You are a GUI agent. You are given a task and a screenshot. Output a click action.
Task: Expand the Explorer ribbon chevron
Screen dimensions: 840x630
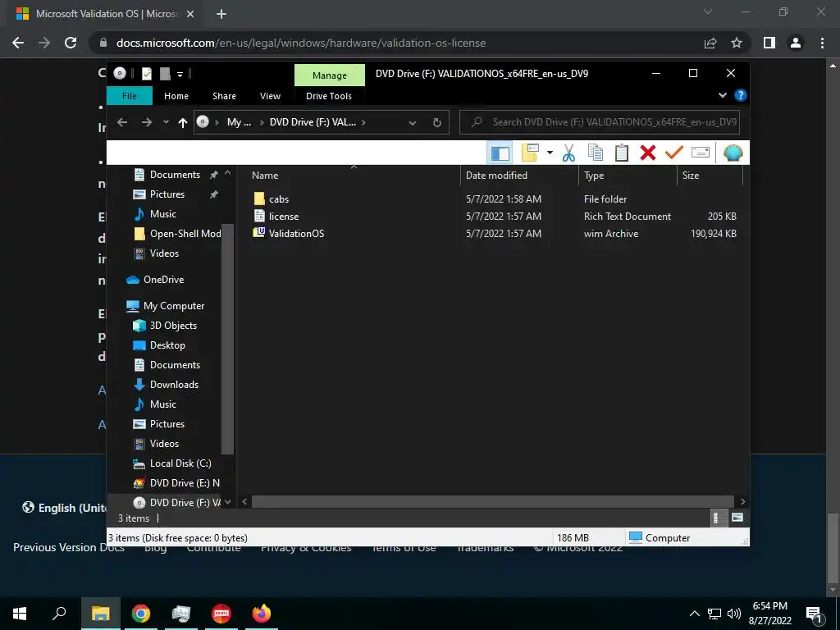(722, 95)
